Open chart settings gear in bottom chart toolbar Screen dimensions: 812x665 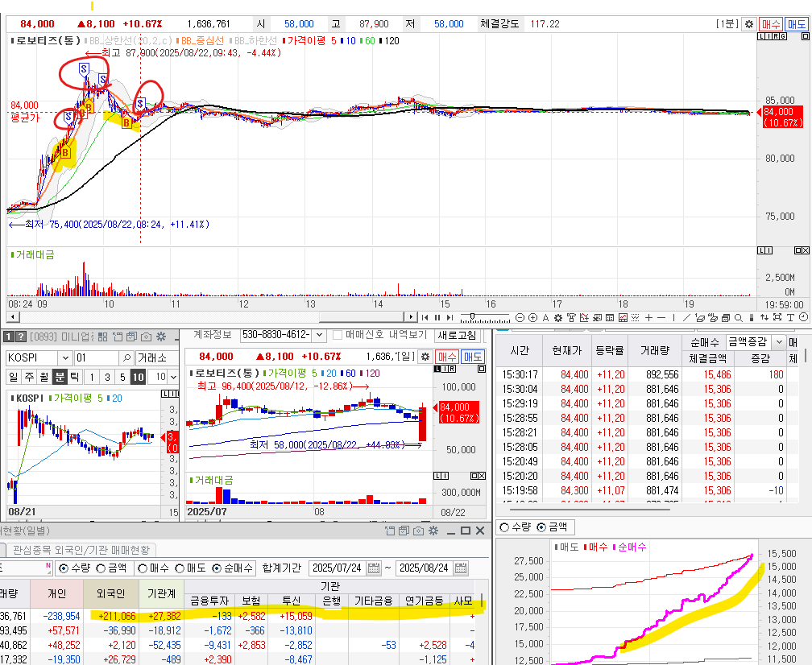click(558, 318)
